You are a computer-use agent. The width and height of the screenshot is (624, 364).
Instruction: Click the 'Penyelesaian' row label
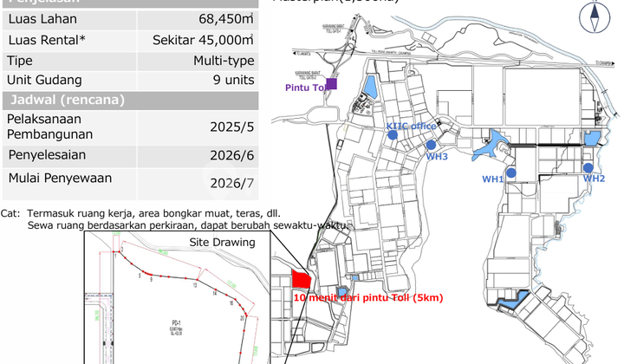click(x=47, y=155)
